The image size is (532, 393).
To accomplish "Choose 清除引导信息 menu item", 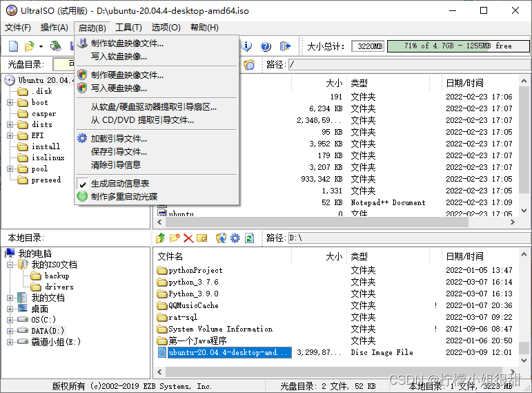I will click(157, 165).
